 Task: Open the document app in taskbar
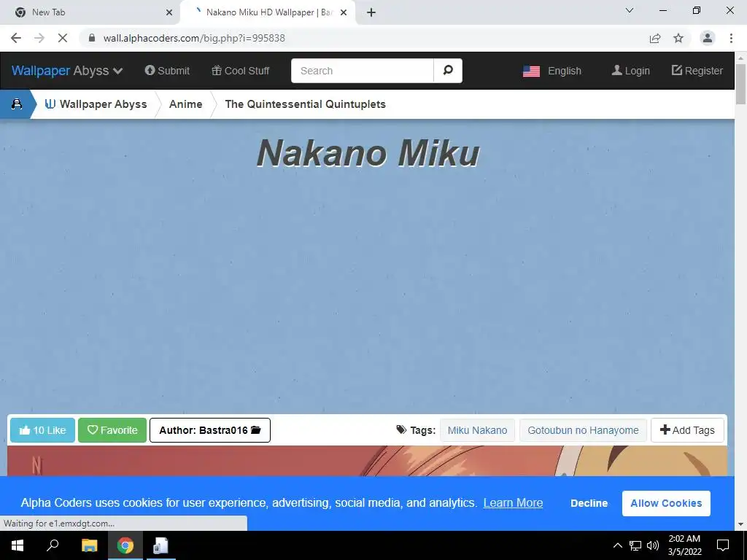(161, 545)
